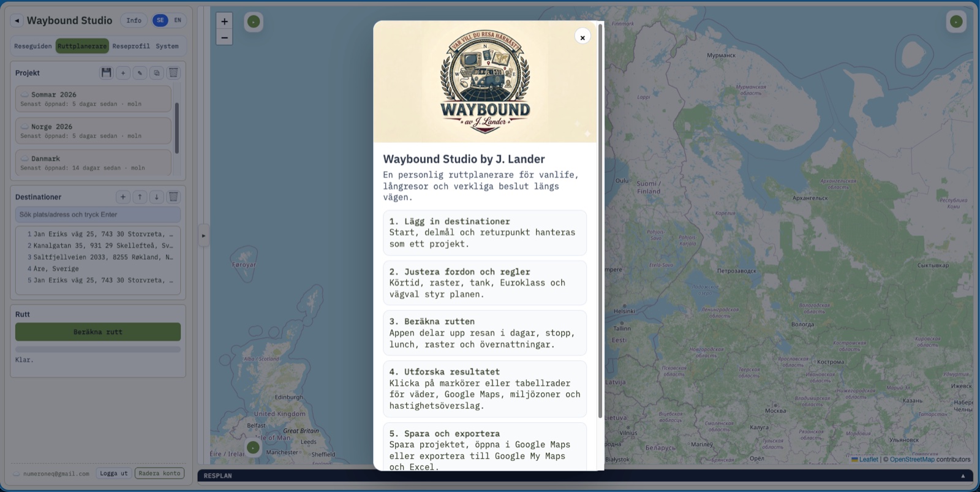The width and height of the screenshot is (980, 492).
Task: Click the Waybound logo image in the dialog
Action: [485, 81]
